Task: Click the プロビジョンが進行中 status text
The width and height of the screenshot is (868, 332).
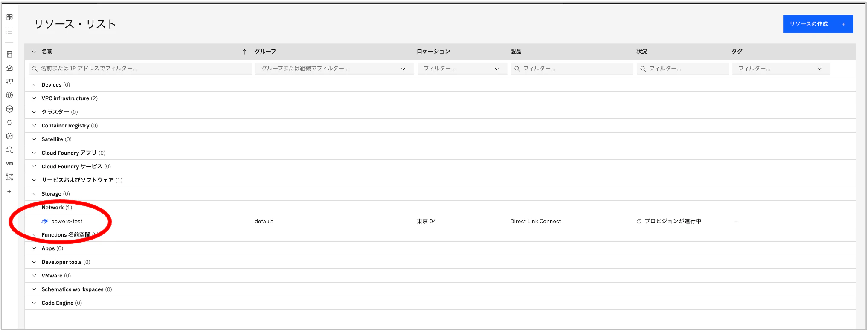Action: click(673, 221)
